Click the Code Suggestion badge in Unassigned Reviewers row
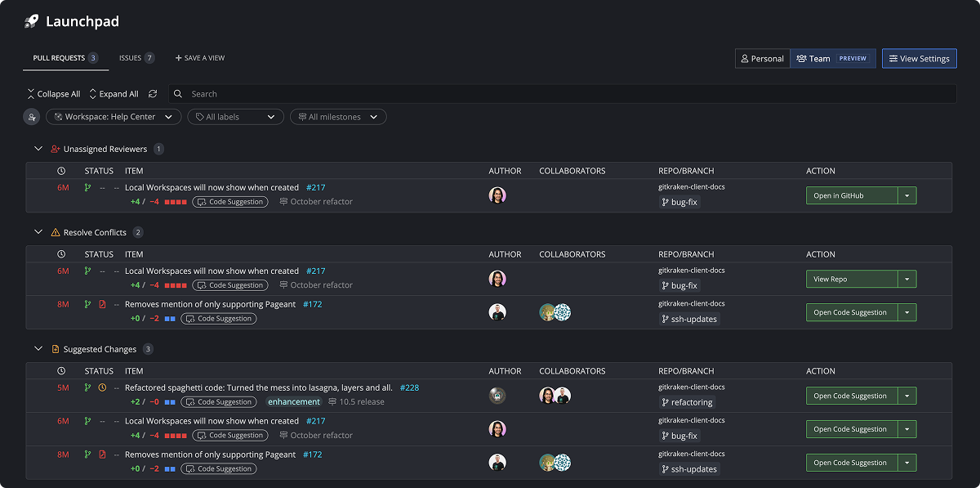This screenshot has height=488, width=980. 229,202
